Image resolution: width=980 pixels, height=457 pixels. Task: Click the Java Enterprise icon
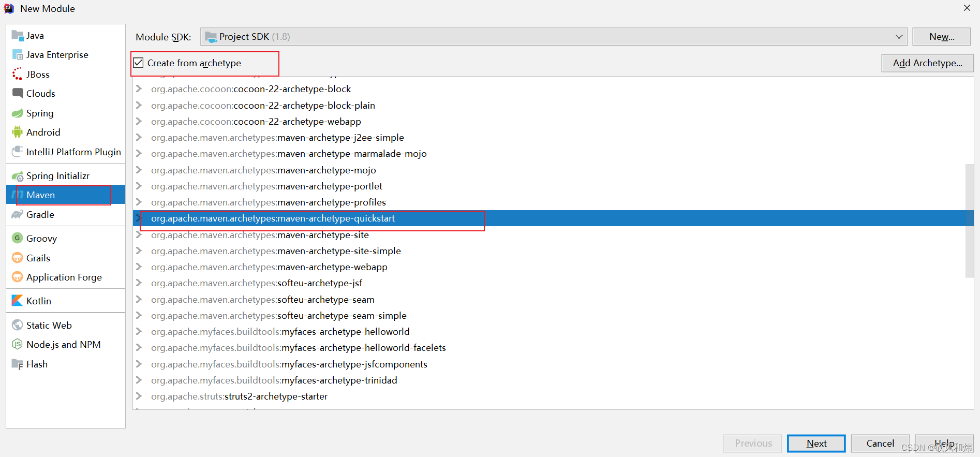(18, 55)
